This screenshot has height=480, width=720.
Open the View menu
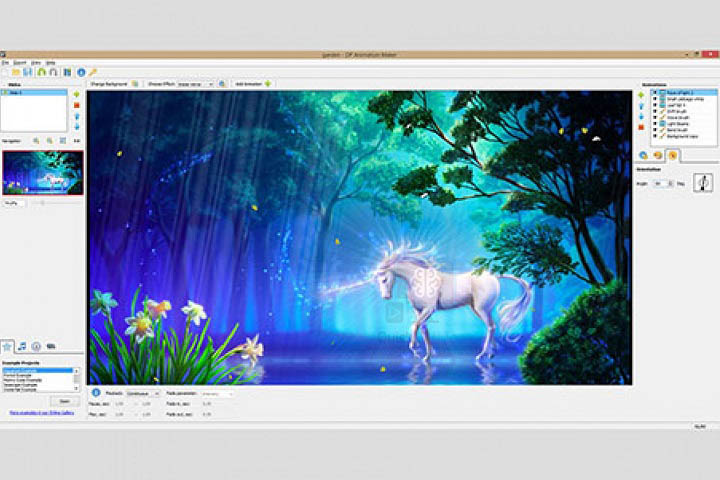[x=36, y=62]
